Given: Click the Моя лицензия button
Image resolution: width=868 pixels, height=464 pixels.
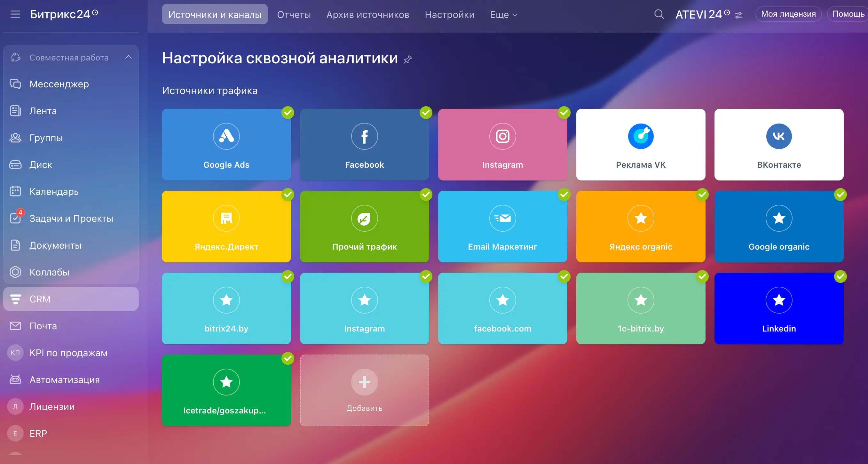Looking at the screenshot, I should pos(788,14).
